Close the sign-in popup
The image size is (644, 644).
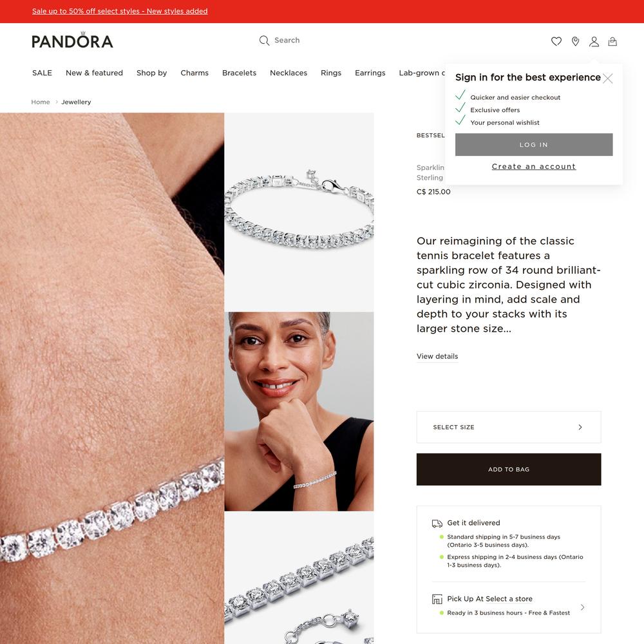[608, 79]
